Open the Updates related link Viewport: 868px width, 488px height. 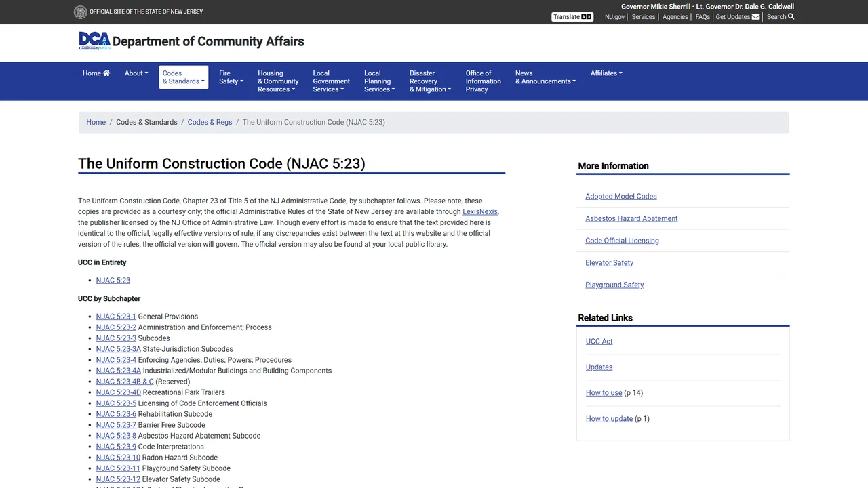(599, 367)
